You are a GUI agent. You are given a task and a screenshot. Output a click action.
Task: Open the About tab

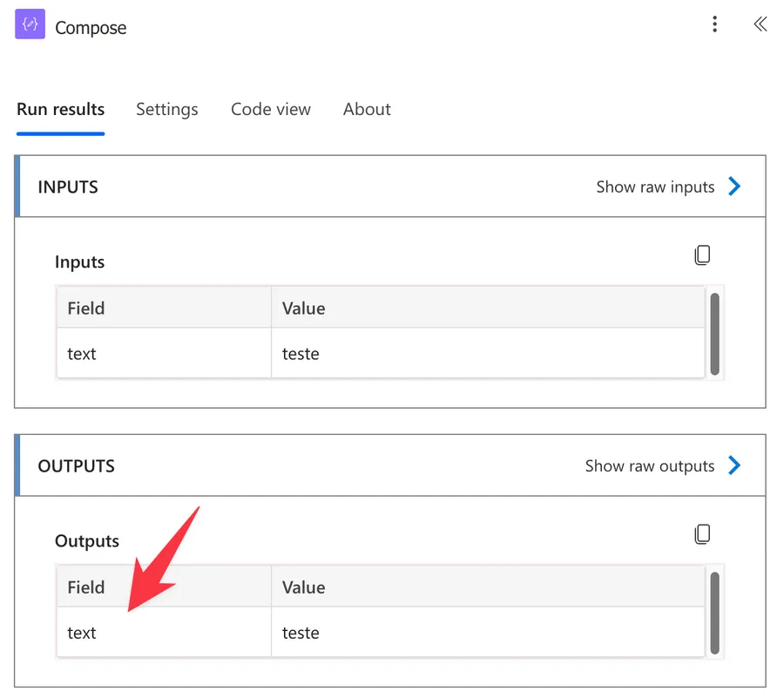click(367, 110)
